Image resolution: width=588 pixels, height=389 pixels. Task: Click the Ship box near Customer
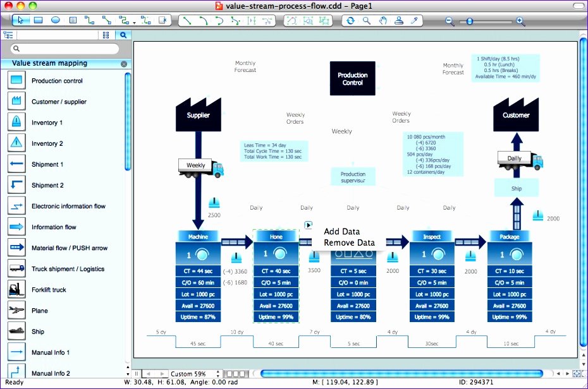[x=517, y=188]
